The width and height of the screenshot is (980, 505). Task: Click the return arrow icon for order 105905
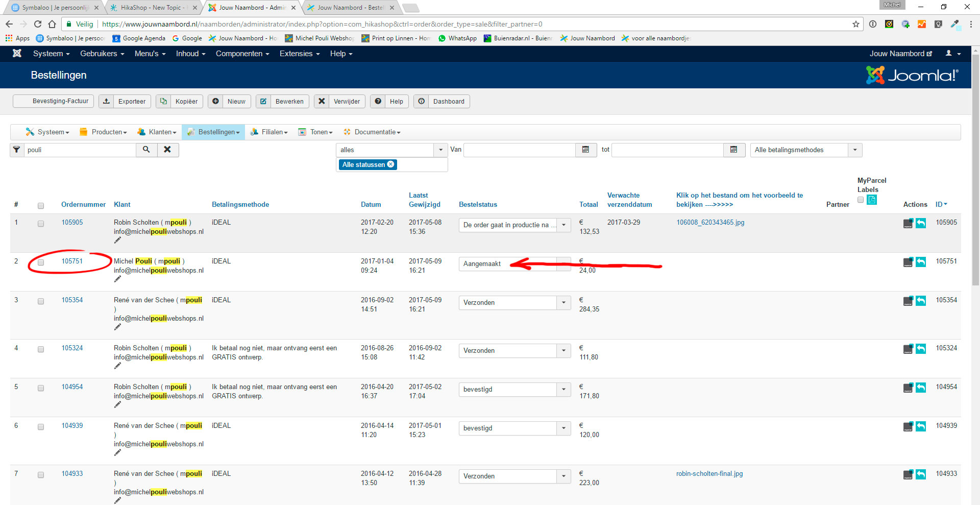921,223
